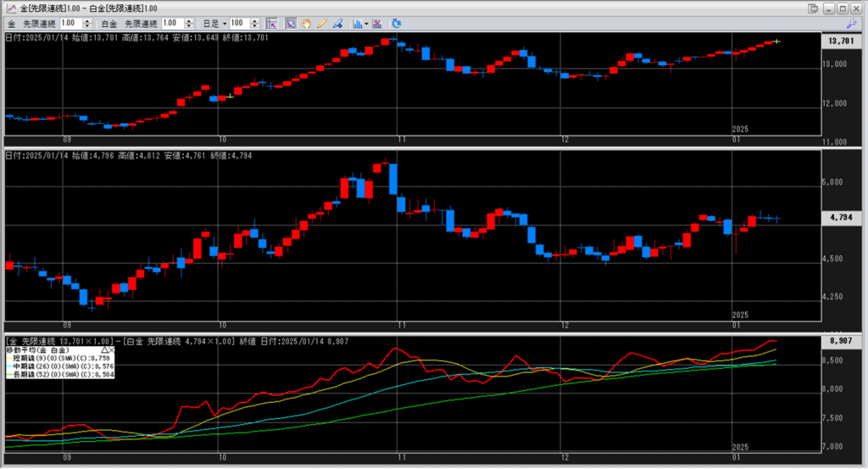Image resolution: width=868 pixels, height=469 pixels.
Task: Click the spread chart header info line
Action: point(177,342)
